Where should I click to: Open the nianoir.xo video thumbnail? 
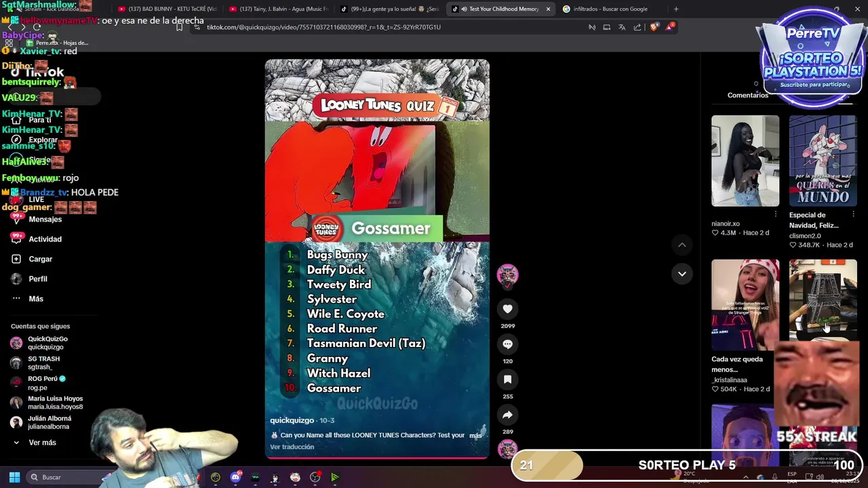pos(745,161)
